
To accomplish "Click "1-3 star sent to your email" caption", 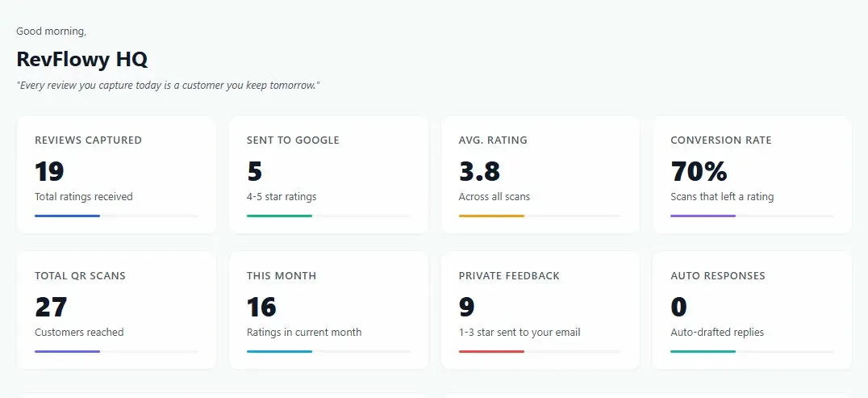I will tap(520, 333).
